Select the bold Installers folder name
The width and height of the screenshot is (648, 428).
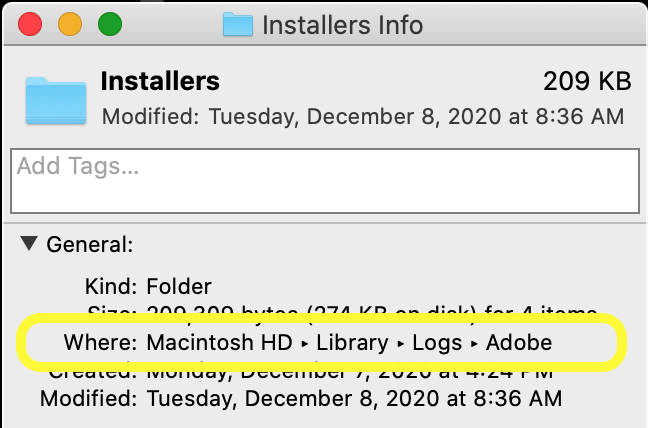coord(160,81)
